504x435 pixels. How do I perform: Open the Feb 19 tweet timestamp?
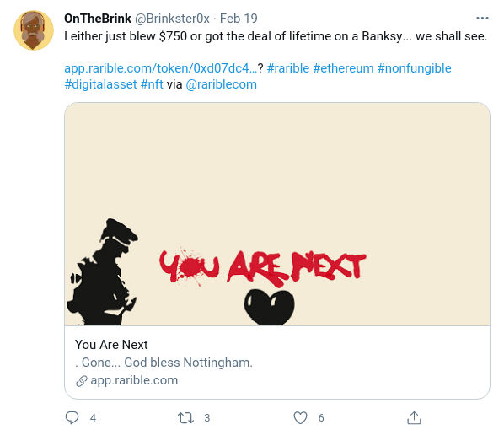coord(239,19)
